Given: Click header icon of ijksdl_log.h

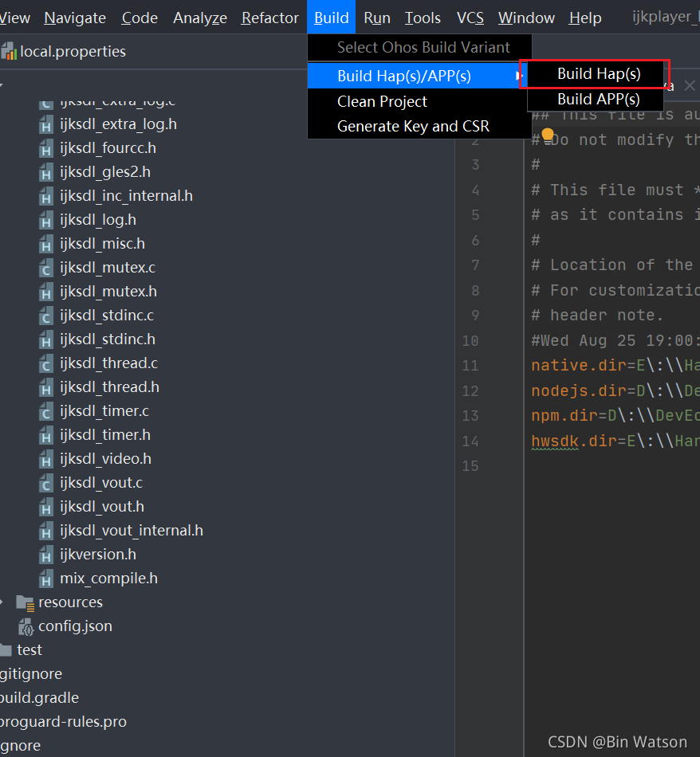Looking at the screenshot, I should click(46, 221).
